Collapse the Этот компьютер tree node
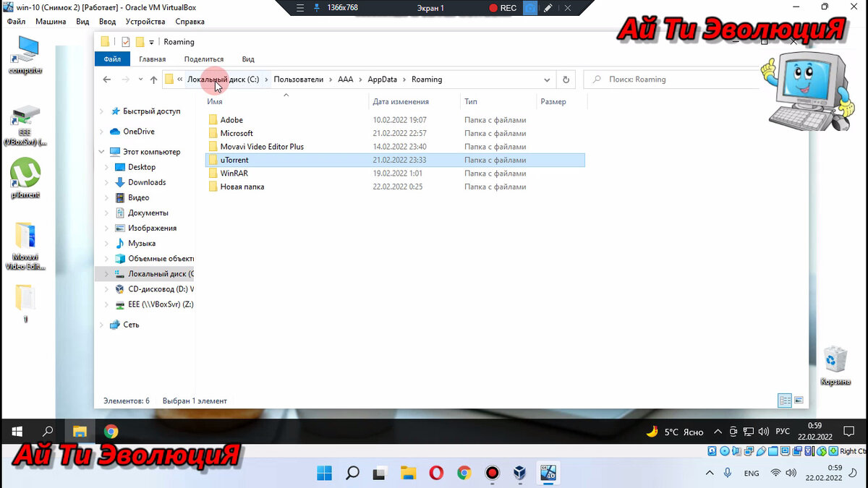Image resolution: width=868 pixels, height=488 pixels. click(x=102, y=152)
